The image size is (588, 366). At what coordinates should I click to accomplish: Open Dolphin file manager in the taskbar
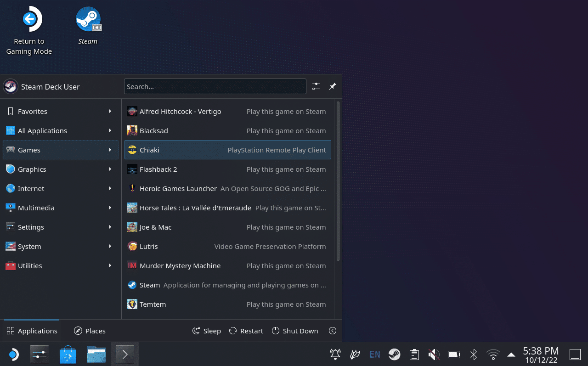pos(96,355)
